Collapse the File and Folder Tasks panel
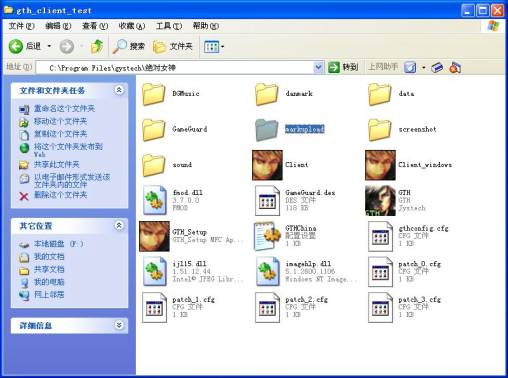The width and height of the screenshot is (508, 378). pyautogui.click(x=119, y=90)
